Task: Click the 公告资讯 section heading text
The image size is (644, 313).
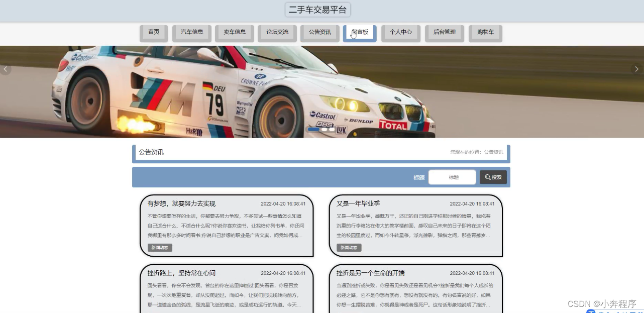Action: (151, 152)
